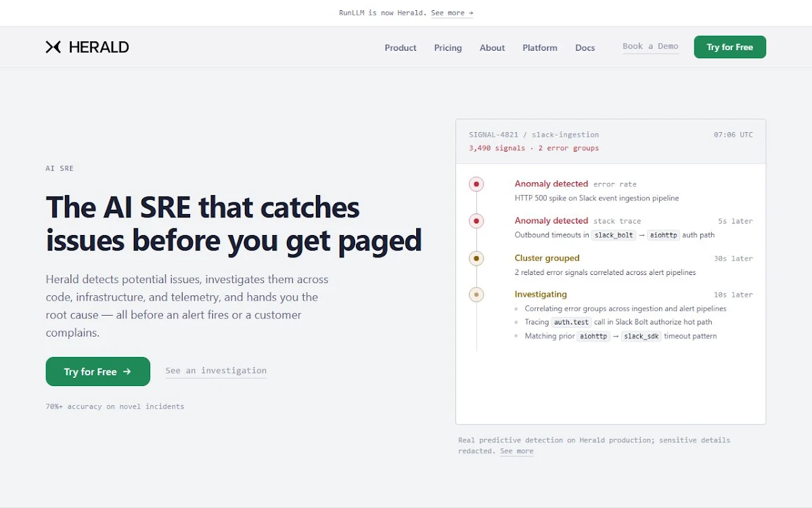Follow the See more link in banner
Image resolution: width=812 pixels, height=508 pixels.
[452, 13]
